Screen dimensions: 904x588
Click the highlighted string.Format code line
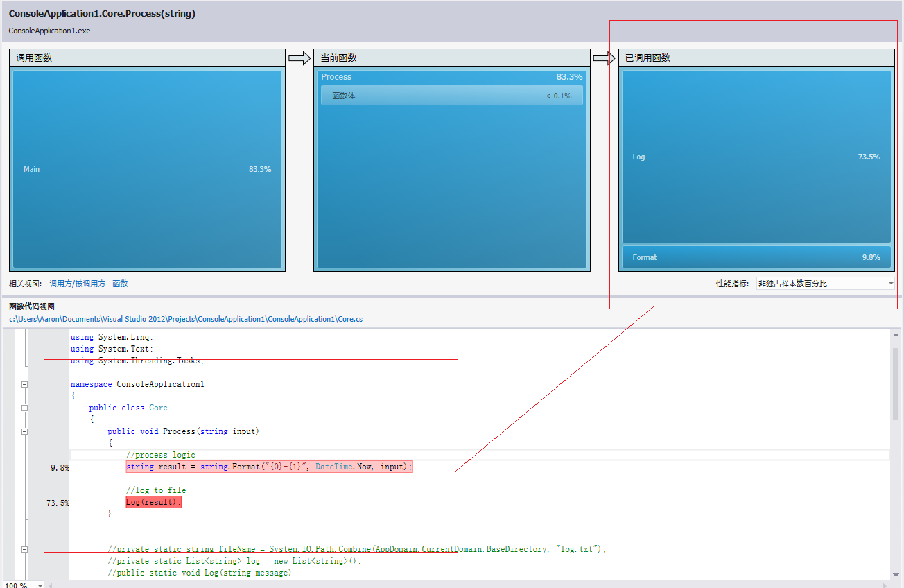[x=269, y=467]
